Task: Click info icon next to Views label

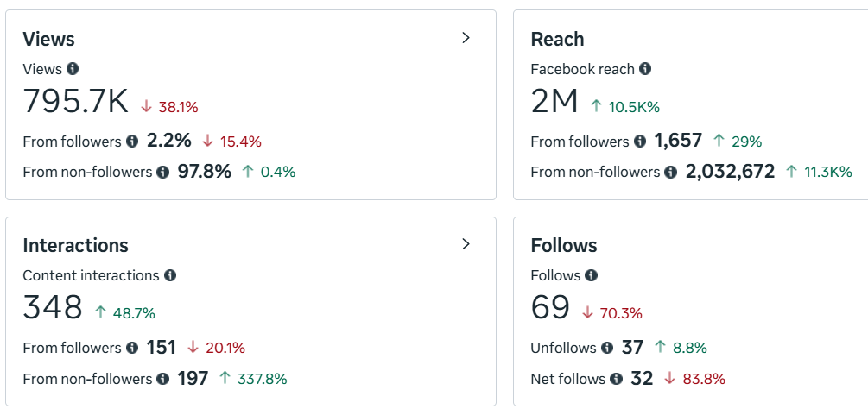Action: point(73,69)
